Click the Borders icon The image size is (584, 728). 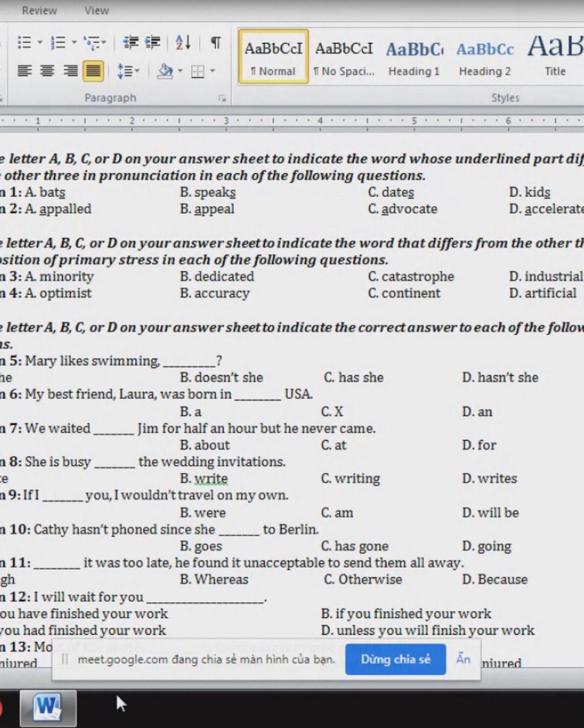(x=197, y=71)
